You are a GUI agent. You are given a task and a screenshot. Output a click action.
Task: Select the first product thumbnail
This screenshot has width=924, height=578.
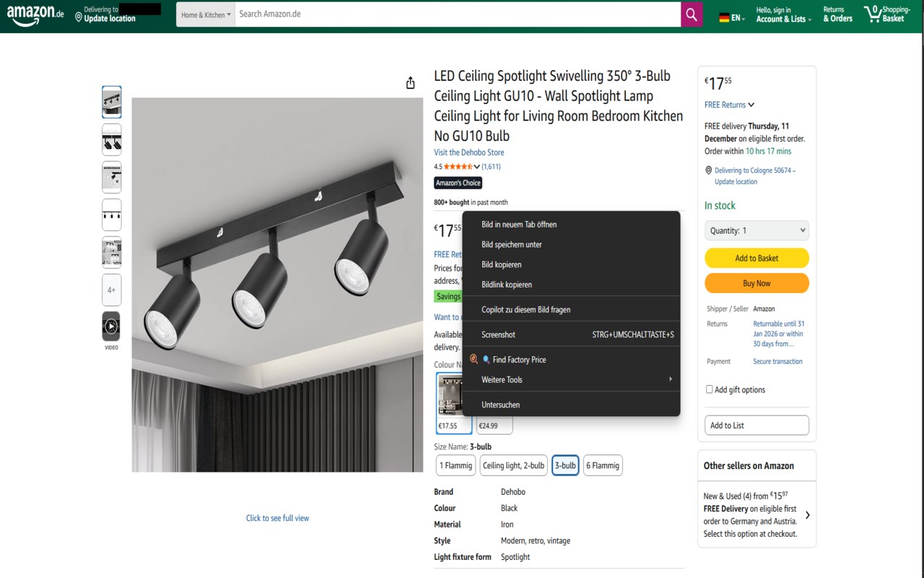[x=111, y=102]
